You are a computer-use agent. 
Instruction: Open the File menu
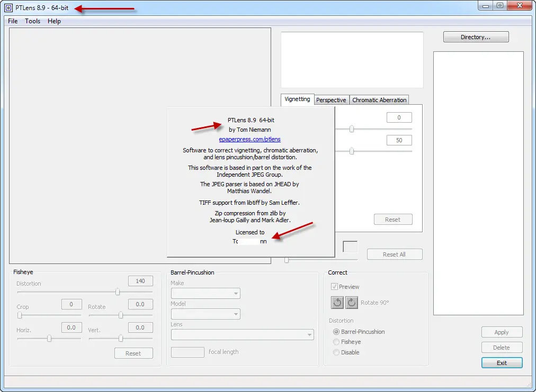pos(13,21)
